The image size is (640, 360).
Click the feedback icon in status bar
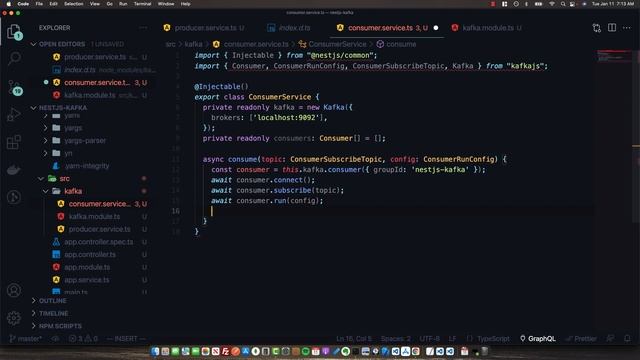(610, 338)
